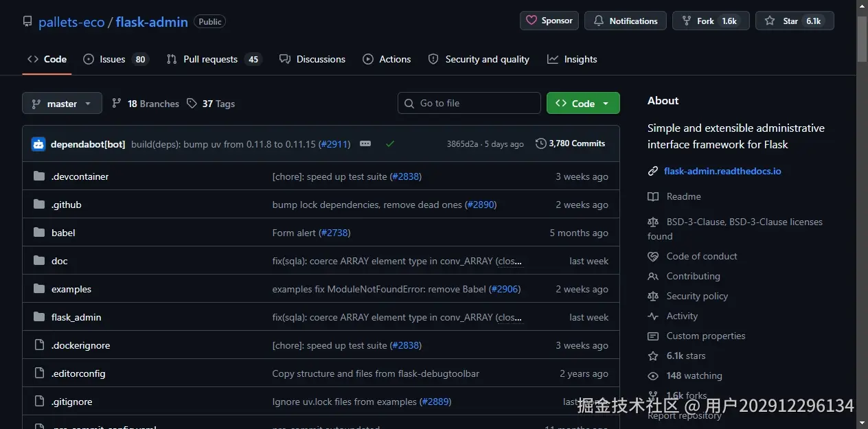The image size is (868, 429).
Task: Open #2890 pull request link
Action: (x=481, y=205)
